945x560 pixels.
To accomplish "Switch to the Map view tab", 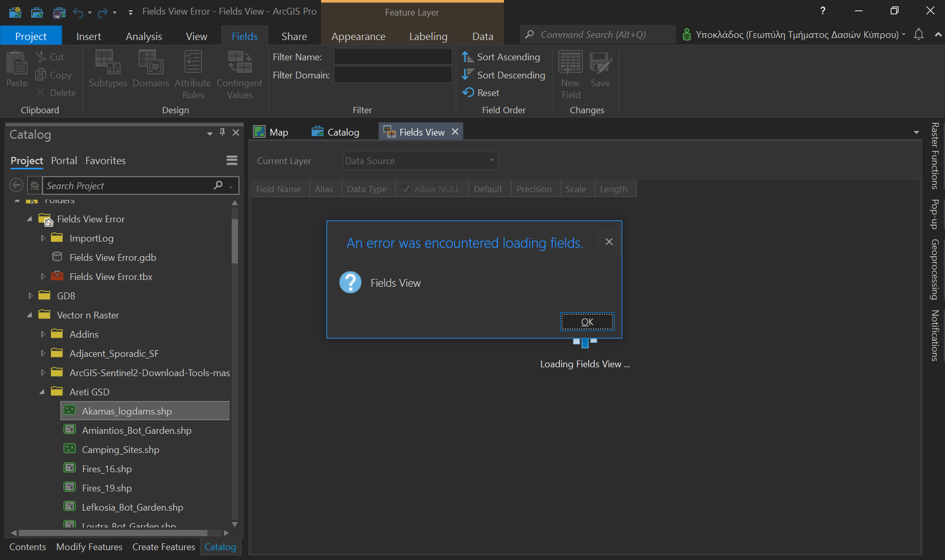I will (271, 132).
